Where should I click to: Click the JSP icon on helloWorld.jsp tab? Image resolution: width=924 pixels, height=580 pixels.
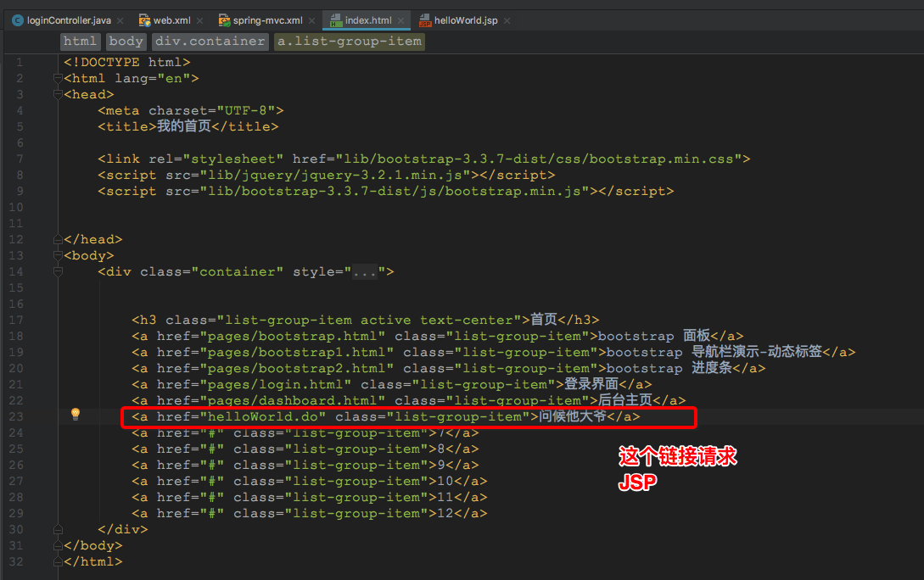(425, 20)
